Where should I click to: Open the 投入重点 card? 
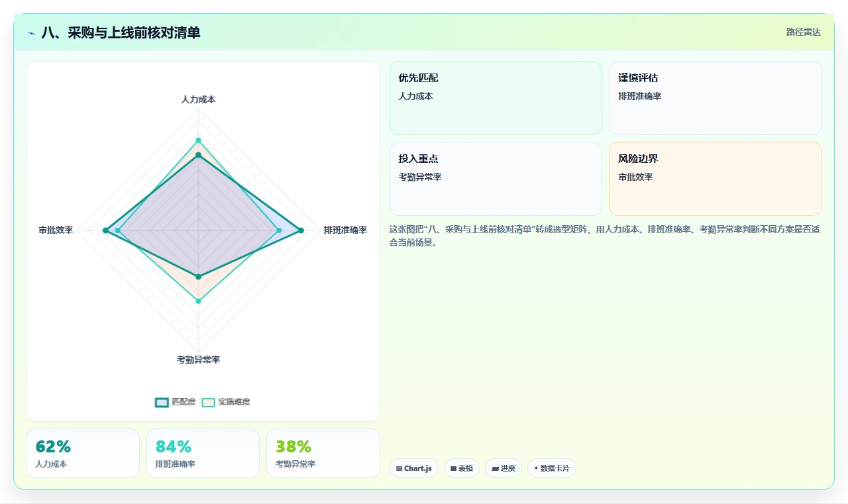coord(496,179)
